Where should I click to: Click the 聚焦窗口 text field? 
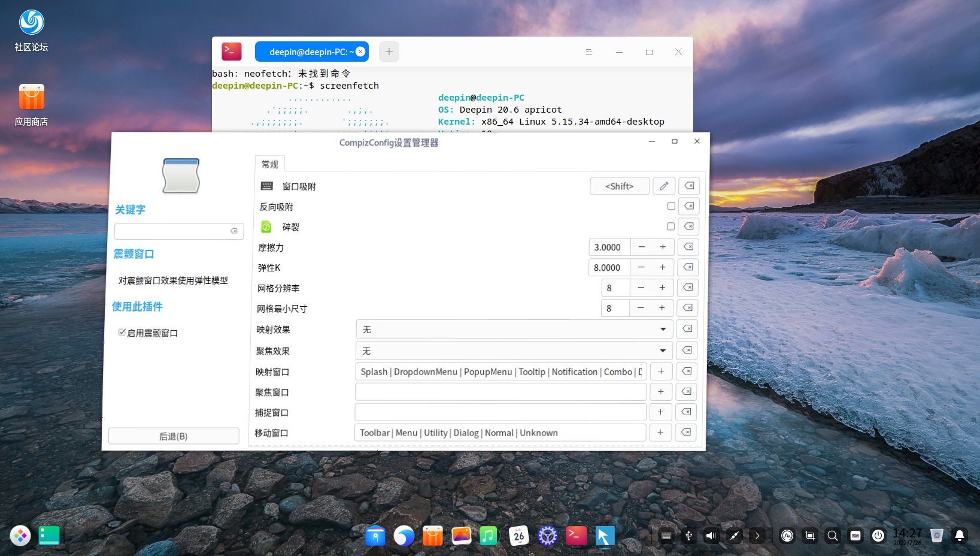(x=501, y=392)
